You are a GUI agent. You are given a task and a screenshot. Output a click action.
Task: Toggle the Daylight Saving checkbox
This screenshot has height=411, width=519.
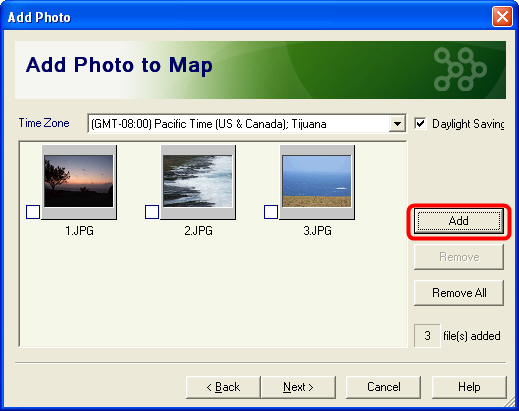tap(420, 124)
